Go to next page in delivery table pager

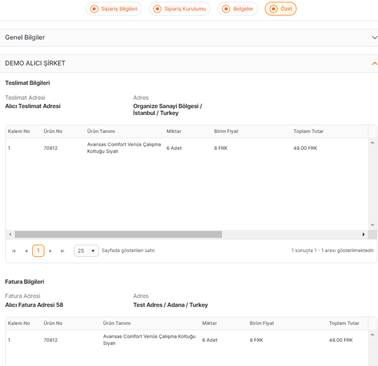[x=50, y=251]
